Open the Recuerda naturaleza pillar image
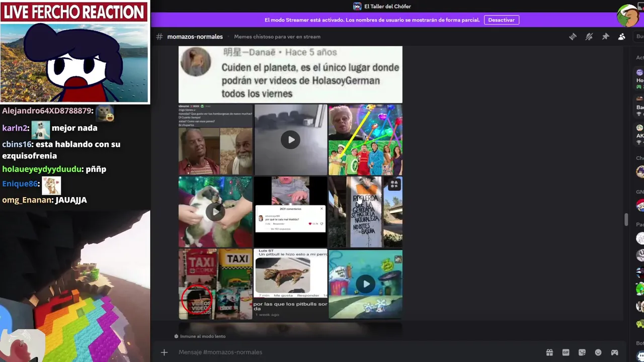This screenshot has height=362, width=644. coord(366,212)
